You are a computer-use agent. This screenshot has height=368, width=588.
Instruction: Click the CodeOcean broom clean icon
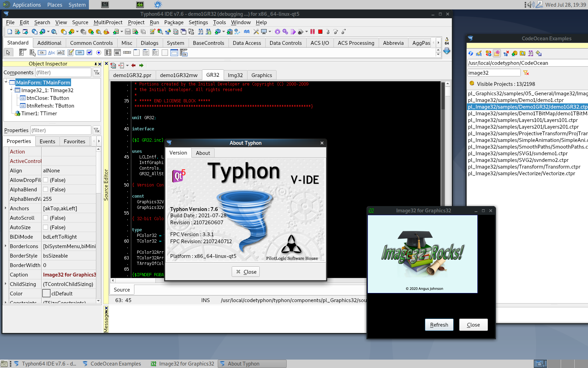[479, 53]
